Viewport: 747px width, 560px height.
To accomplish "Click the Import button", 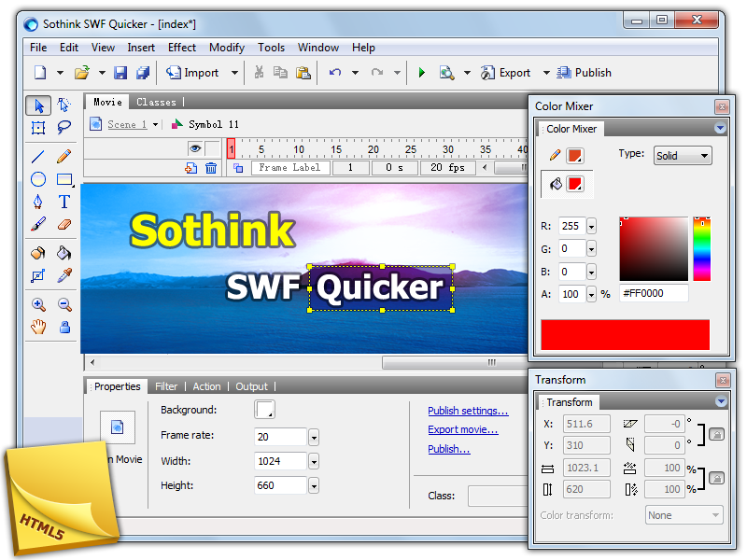I will 192,73.
